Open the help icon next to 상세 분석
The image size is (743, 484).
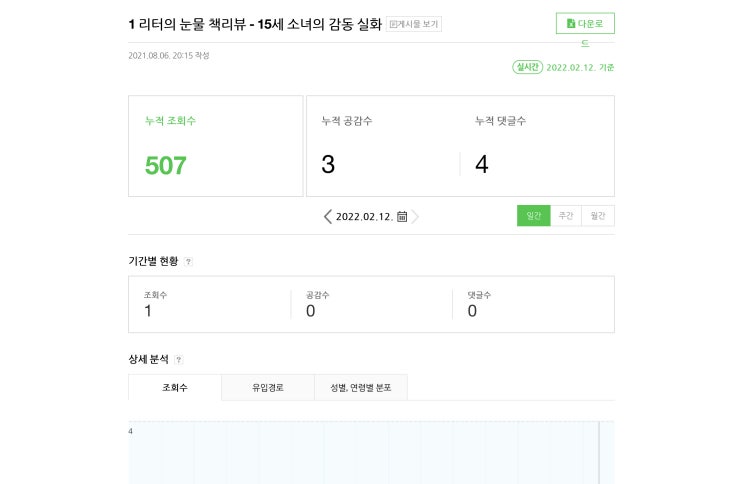179,359
